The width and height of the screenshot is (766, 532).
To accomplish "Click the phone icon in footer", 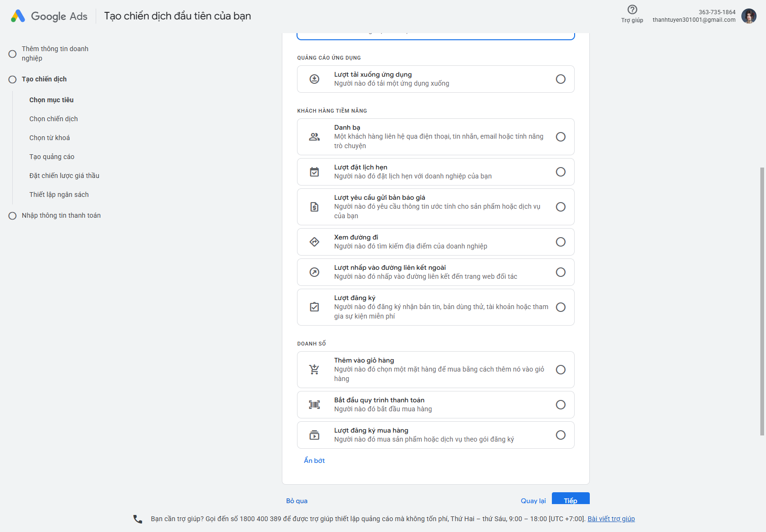I will pyautogui.click(x=137, y=519).
